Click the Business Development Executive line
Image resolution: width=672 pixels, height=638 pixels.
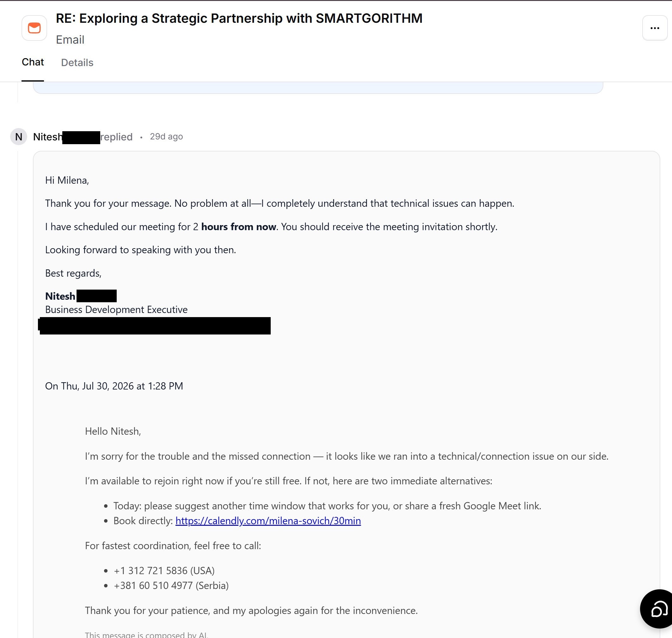tap(116, 310)
